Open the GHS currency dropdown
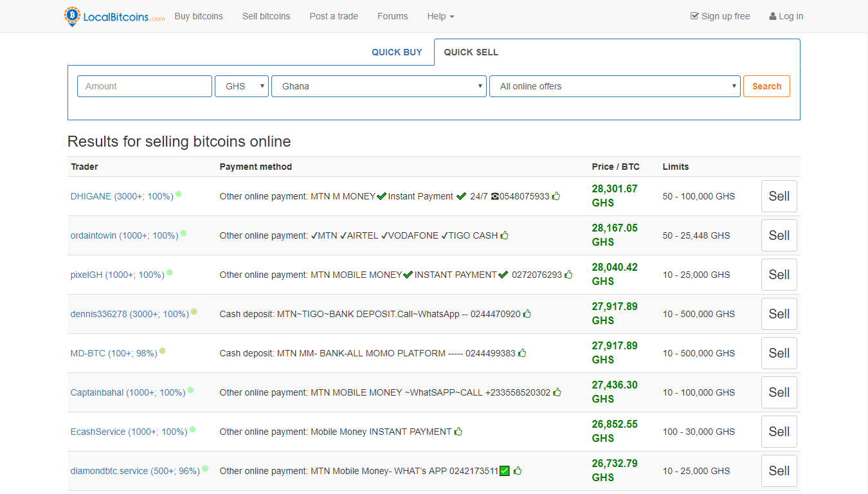Screen dimensions: 868x494 242,86
